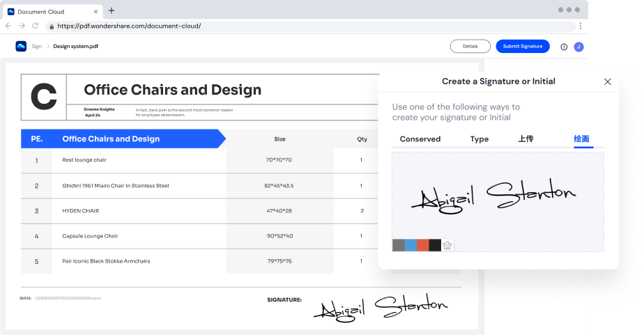Click the Details button

470,47
